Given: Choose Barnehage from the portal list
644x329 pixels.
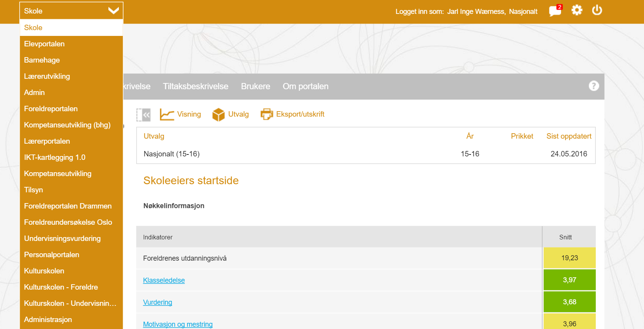Looking at the screenshot, I should [x=71, y=60].
